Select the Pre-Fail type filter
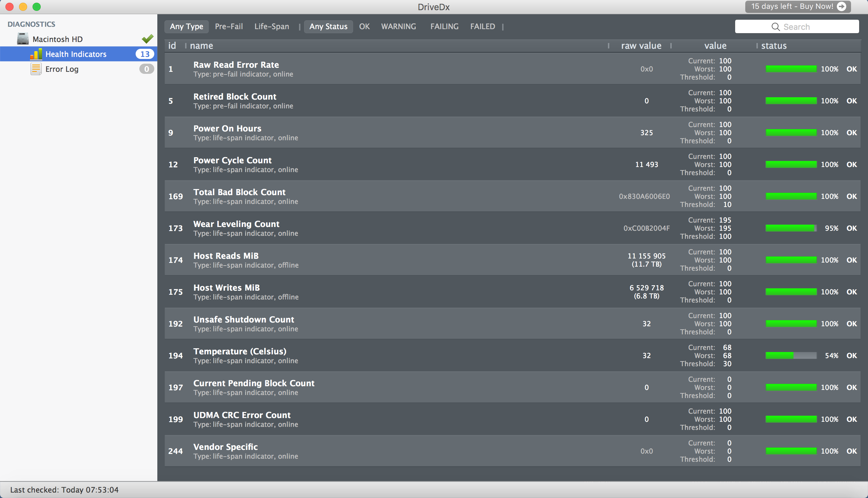 [x=229, y=26]
